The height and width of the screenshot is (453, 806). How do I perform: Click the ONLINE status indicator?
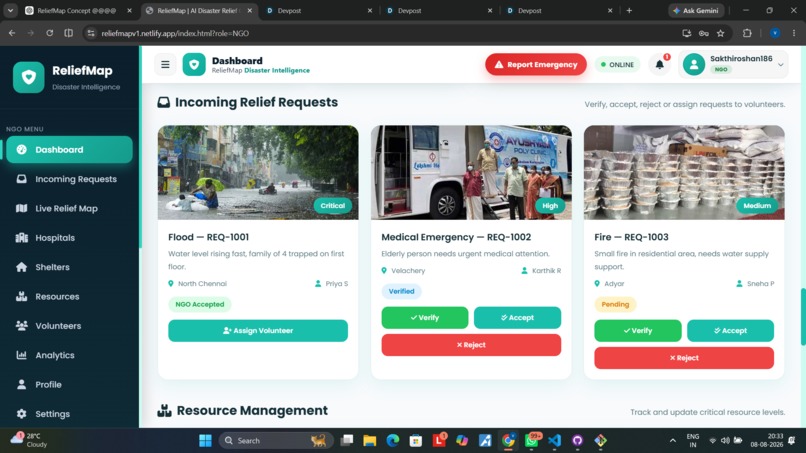pyautogui.click(x=617, y=64)
